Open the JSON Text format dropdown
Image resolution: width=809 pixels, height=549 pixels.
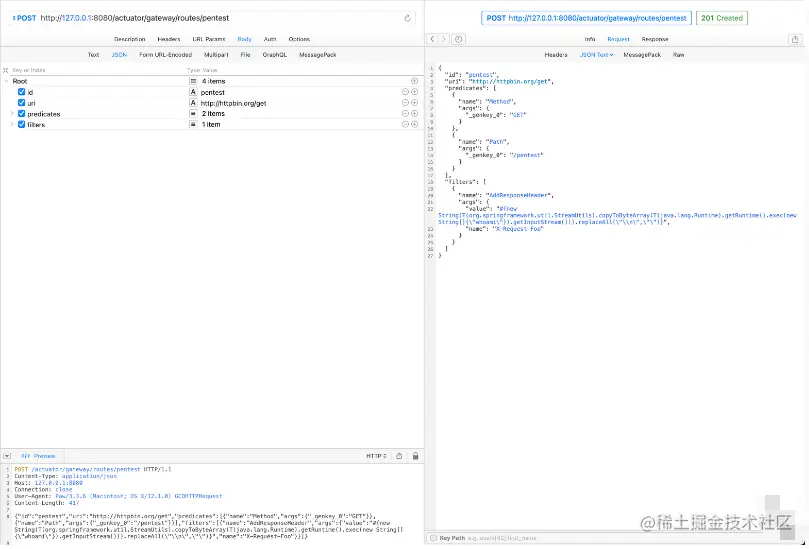click(596, 55)
